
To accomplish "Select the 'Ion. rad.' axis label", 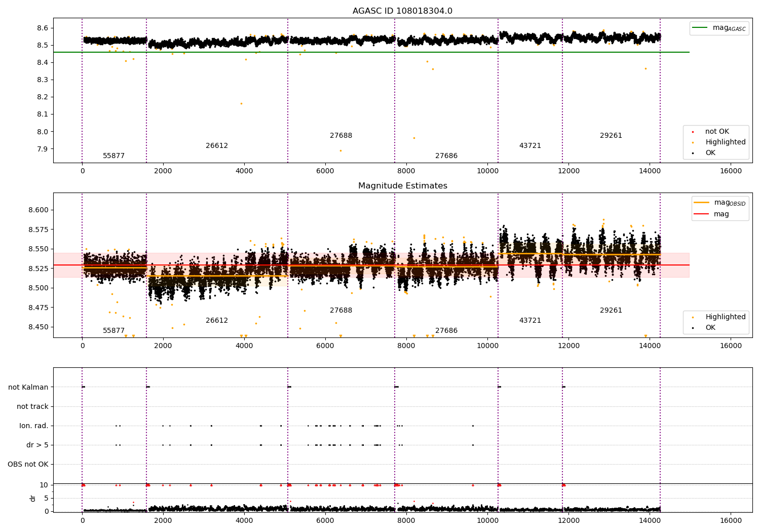I will (34, 426).
